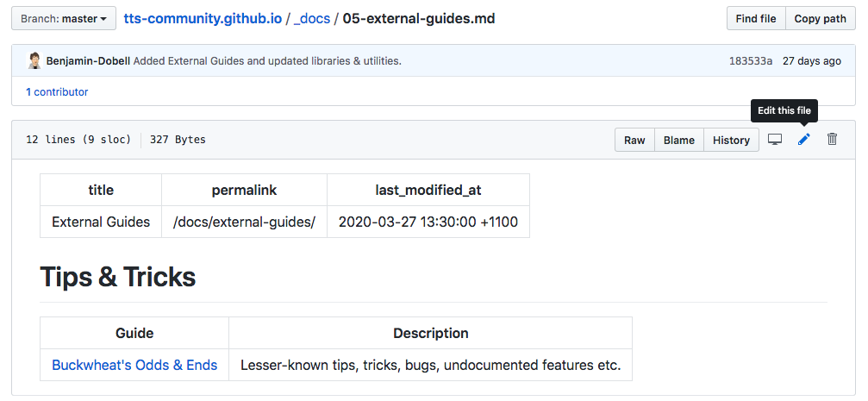Click the Tips & Tricks heading
The height and width of the screenshot is (401, 868).
(118, 277)
